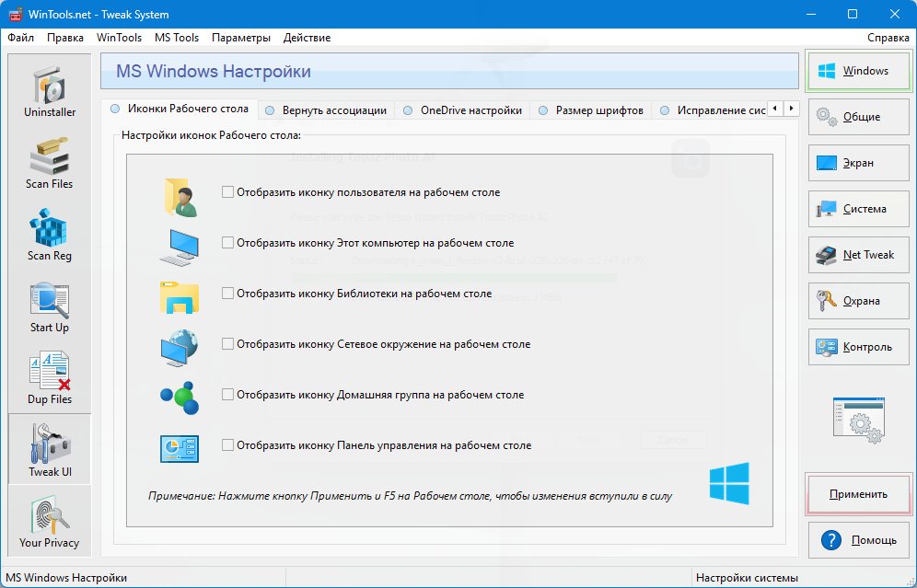Viewport: 917px width, 588px height.
Task: Select Иконки Рабочего стола tab
Action: pos(180,109)
